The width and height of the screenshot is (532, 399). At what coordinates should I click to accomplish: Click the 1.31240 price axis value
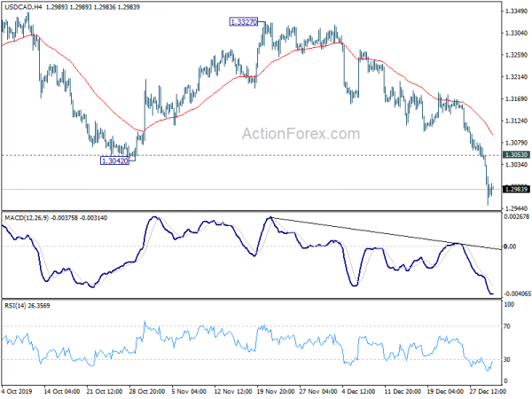point(516,121)
